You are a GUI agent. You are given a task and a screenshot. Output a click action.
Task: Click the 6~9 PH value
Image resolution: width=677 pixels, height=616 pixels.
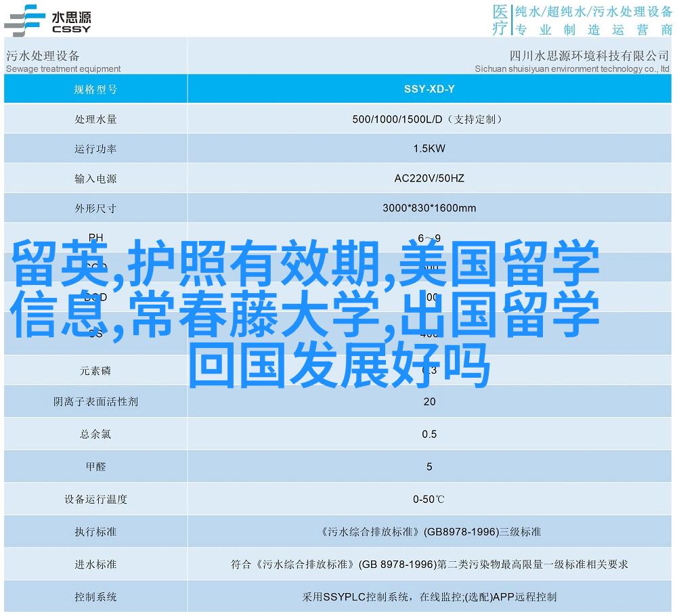[x=429, y=238]
